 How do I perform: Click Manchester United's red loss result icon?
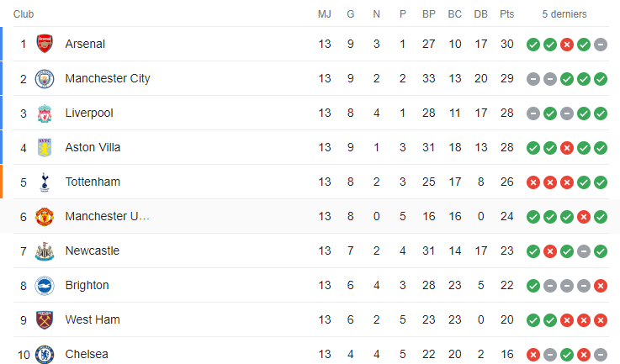tap(584, 217)
